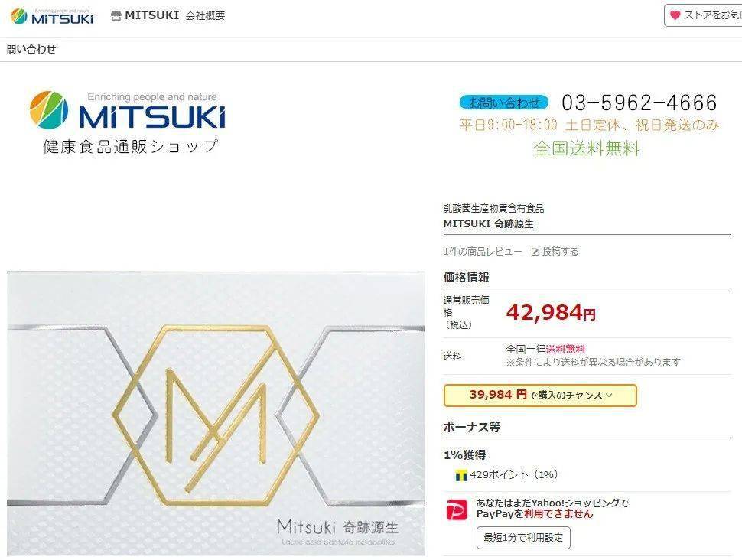Click the blue お問い合わせ badge
This screenshot has height=560, width=742.
coord(504,103)
